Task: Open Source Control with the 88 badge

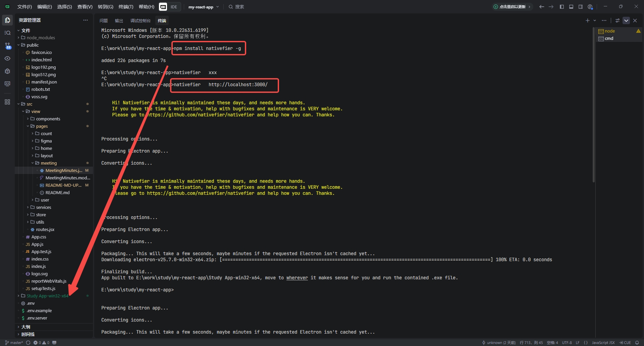Action: 7,46
